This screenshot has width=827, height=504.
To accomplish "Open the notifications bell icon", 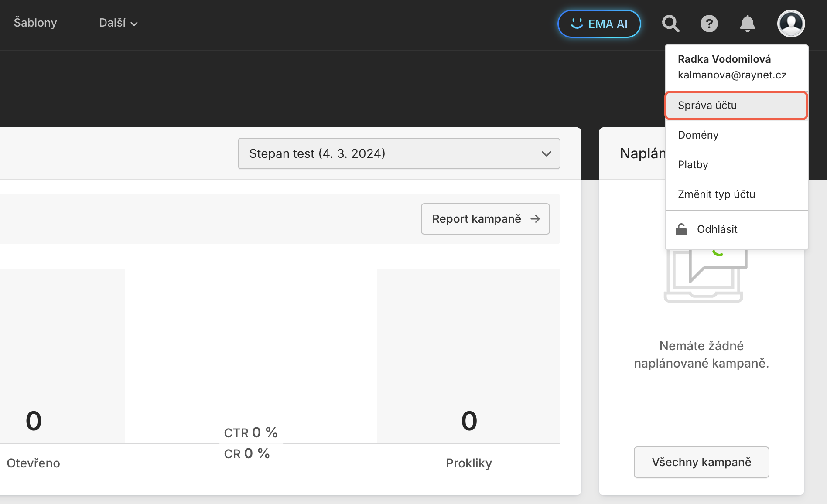I will pyautogui.click(x=747, y=24).
